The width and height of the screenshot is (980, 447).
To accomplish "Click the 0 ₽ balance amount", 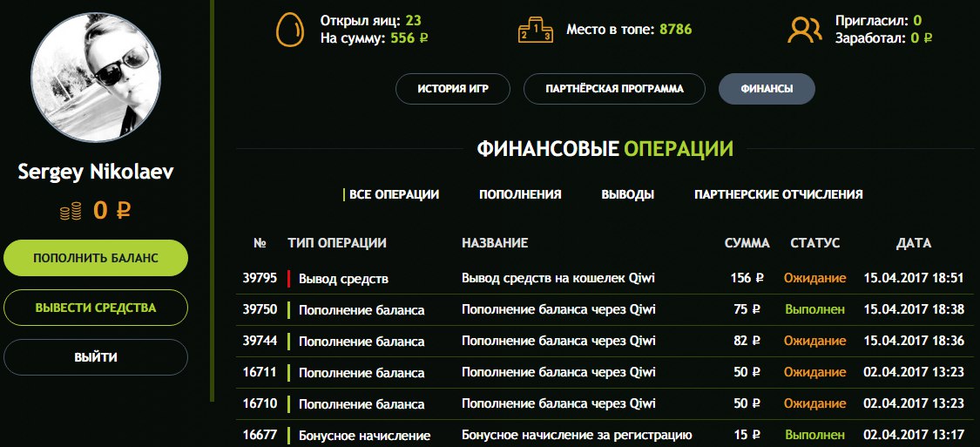I will [112, 212].
